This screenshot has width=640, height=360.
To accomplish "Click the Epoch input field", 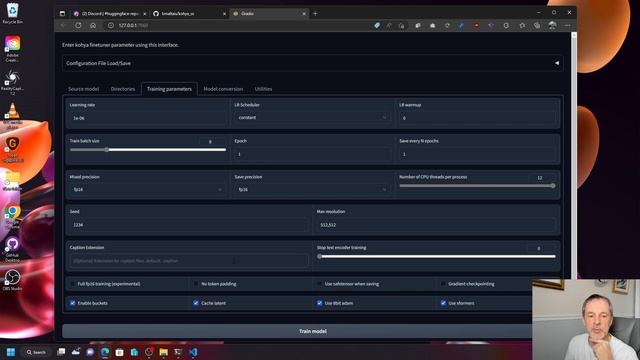I will coord(312,154).
